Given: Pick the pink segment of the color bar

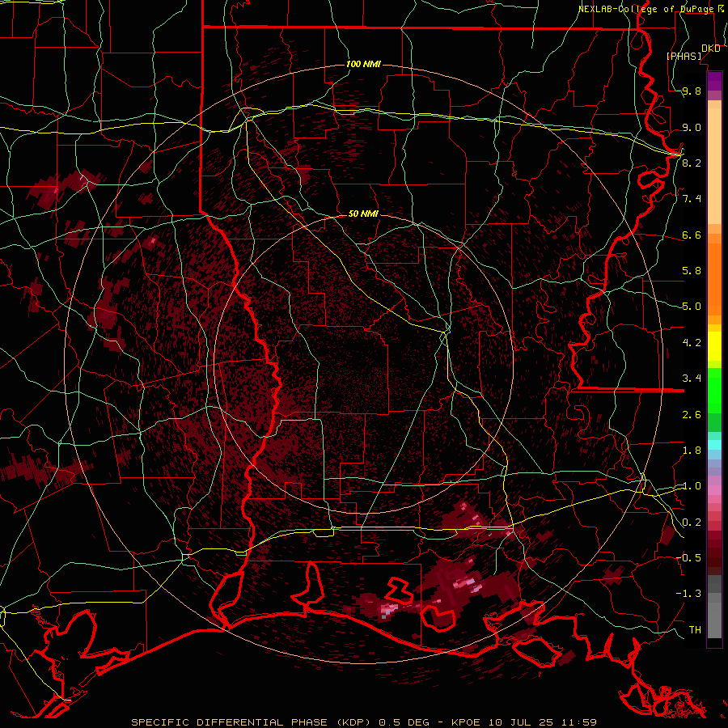Looking at the screenshot, I should coord(714,490).
